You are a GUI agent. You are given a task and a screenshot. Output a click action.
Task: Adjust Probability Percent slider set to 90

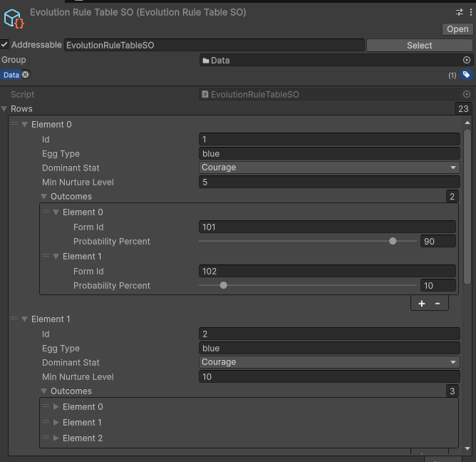click(393, 241)
